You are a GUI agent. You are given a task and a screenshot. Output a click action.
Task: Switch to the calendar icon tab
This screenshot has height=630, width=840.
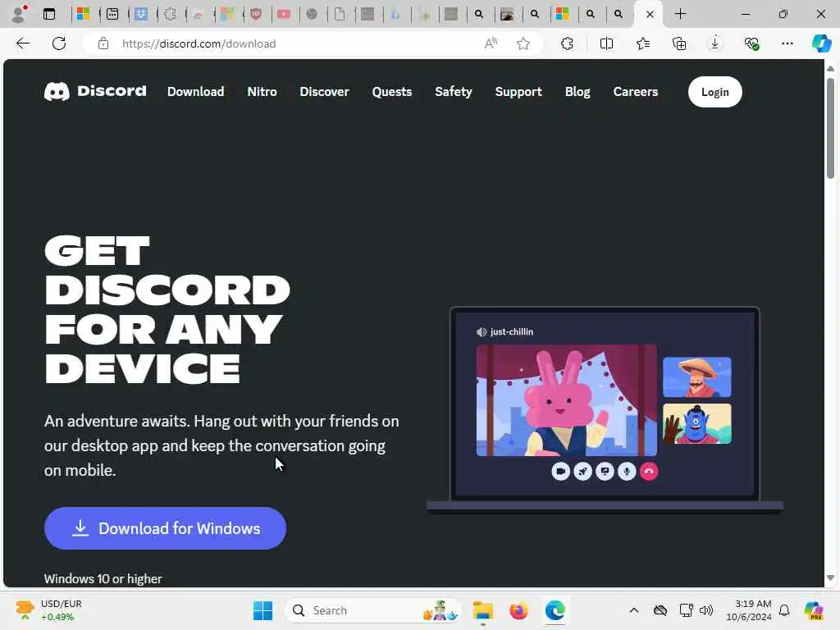pyautogui.click(x=112, y=15)
